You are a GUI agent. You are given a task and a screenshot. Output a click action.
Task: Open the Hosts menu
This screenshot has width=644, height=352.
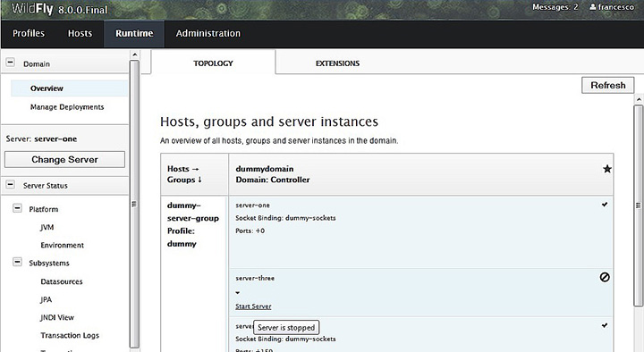coord(80,33)
